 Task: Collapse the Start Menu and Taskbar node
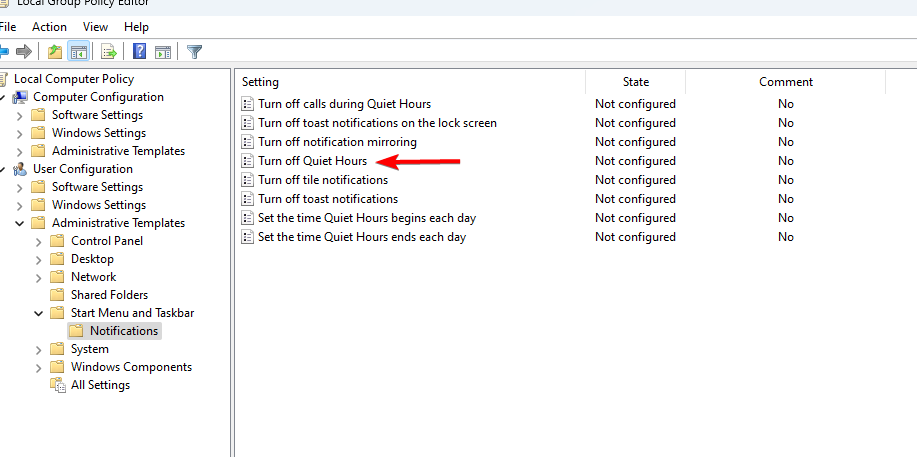pos(39,313)
